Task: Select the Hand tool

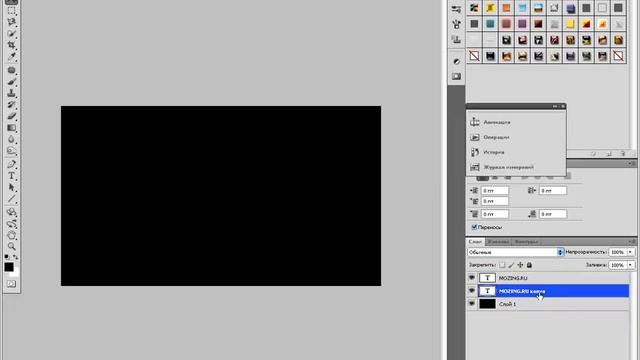Action: (x=11, y=235)
